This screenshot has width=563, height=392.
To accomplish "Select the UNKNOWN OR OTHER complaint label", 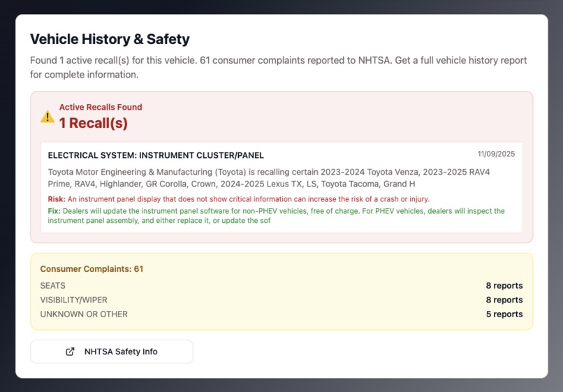I will [84, 314].
